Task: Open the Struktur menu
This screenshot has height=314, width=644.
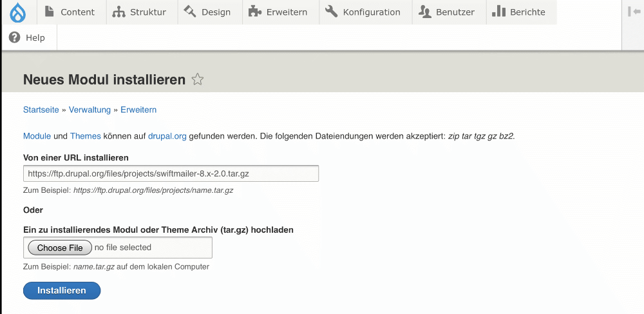Action: click(x=142, y=12)
